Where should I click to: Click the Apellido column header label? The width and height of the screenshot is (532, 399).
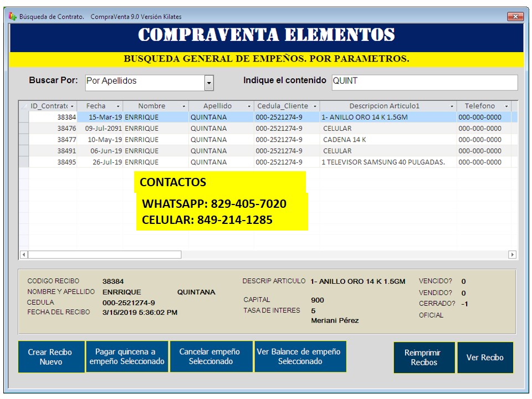217,106
